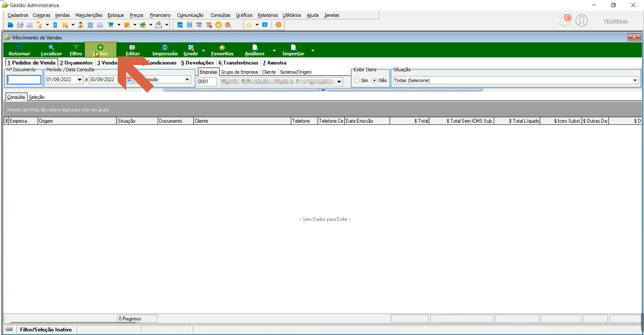644x335 pixels.
Task: Click grid column chooser icon beside Empresa header
Action: (x=6, y=121)
